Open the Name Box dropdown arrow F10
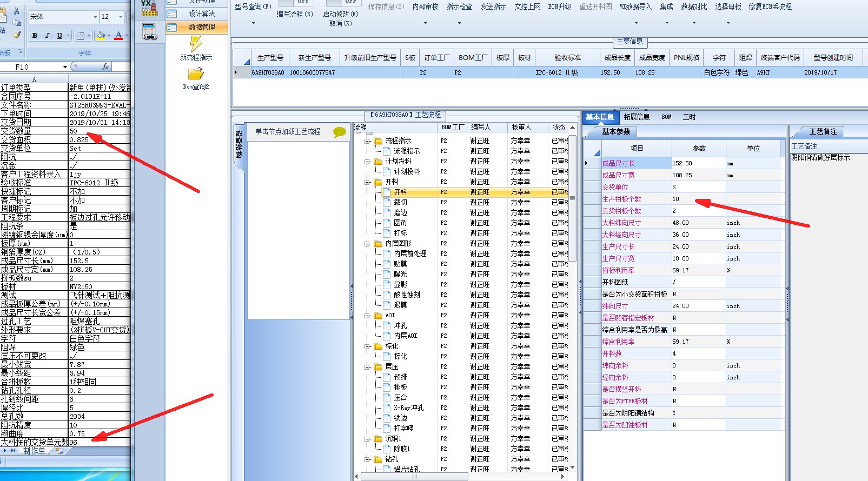The image size is (868, 481). point(65,67)
